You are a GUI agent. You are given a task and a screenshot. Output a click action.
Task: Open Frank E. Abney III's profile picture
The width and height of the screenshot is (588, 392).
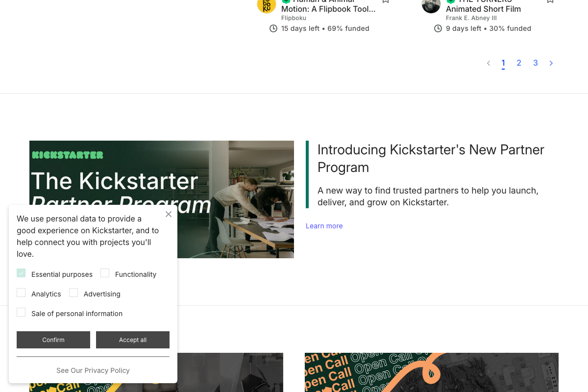(431, 6)
